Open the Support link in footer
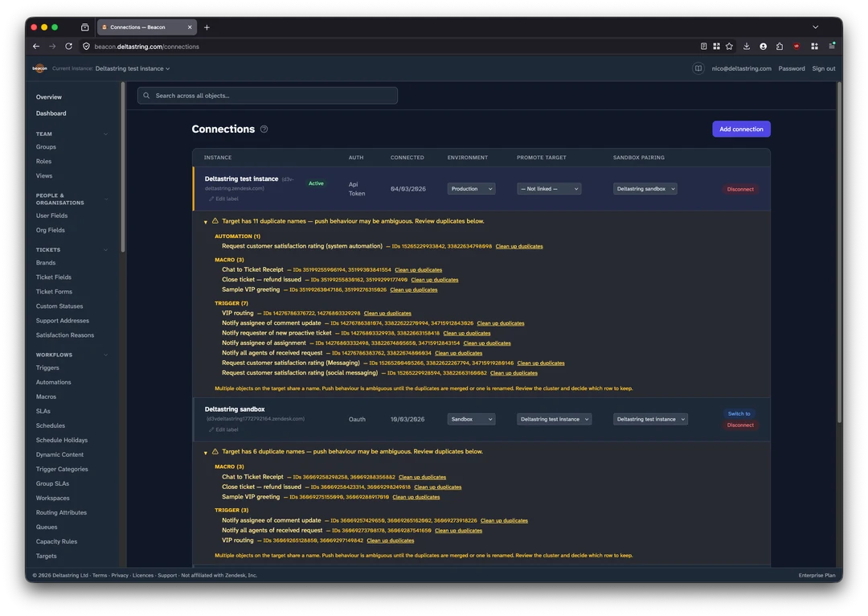The width and height of the screenshot is (868, 616). [167, 575]
